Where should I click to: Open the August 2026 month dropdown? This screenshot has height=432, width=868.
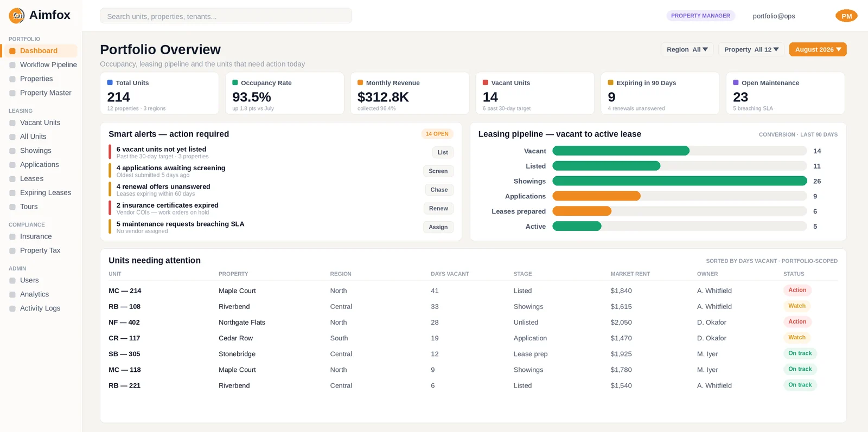coord(818,49)
